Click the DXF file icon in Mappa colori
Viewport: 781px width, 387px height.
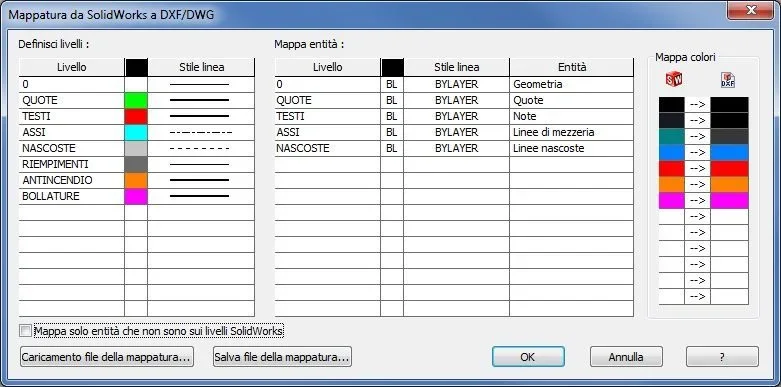click(x=728, y=80)
